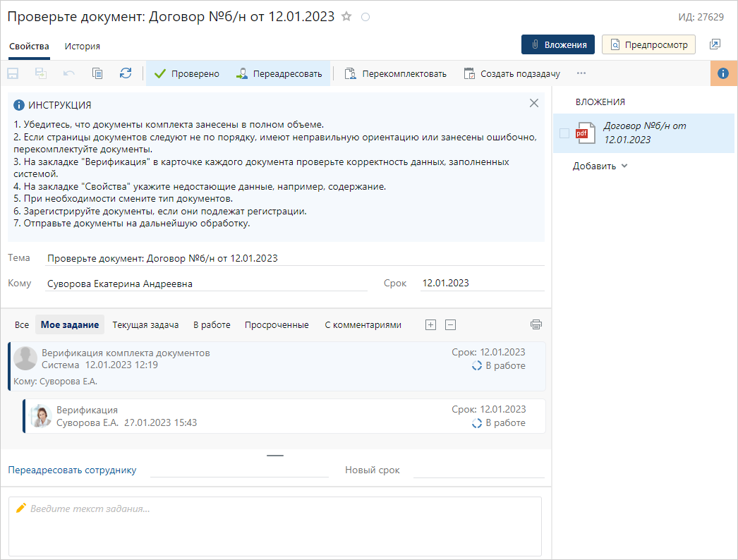The height and width of the screenshot is (560, 738).
Task: Toggle the orange info panel icon
Action: pyautogui.click(x=723, y=73)
